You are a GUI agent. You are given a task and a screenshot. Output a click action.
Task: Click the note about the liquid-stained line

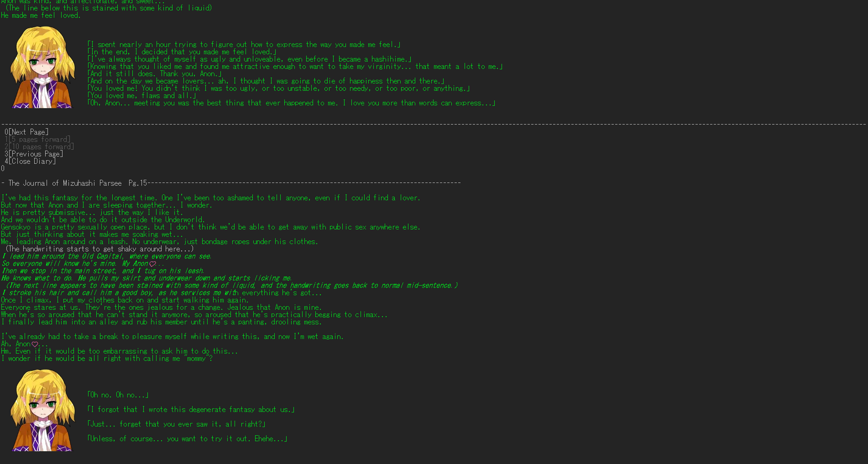pyautogui.click(x=109, y=8)
